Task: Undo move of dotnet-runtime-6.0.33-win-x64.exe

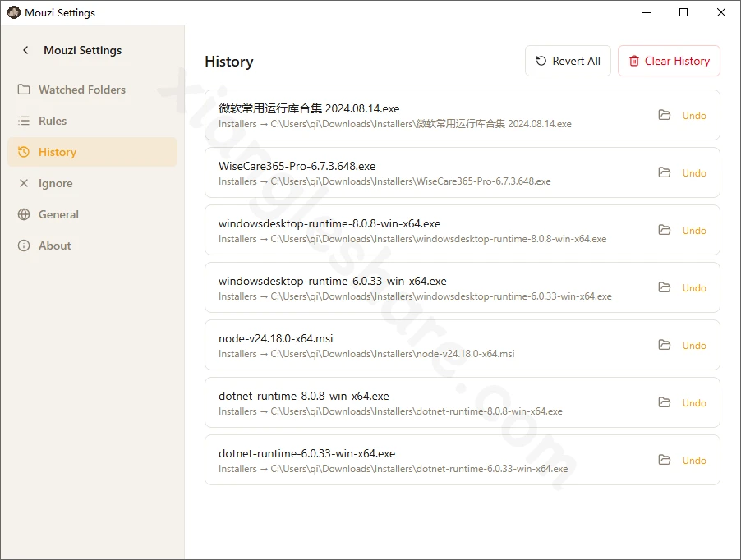Action: coord(694,461)
